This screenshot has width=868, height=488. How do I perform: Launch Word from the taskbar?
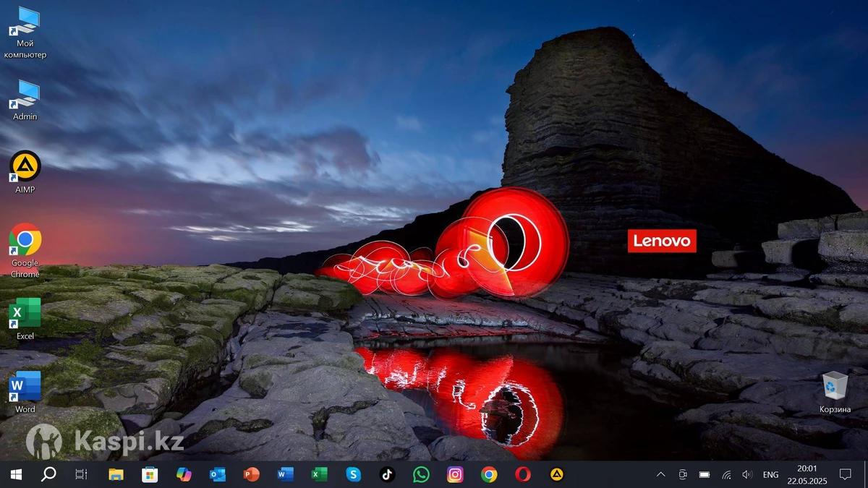(285, 474)
